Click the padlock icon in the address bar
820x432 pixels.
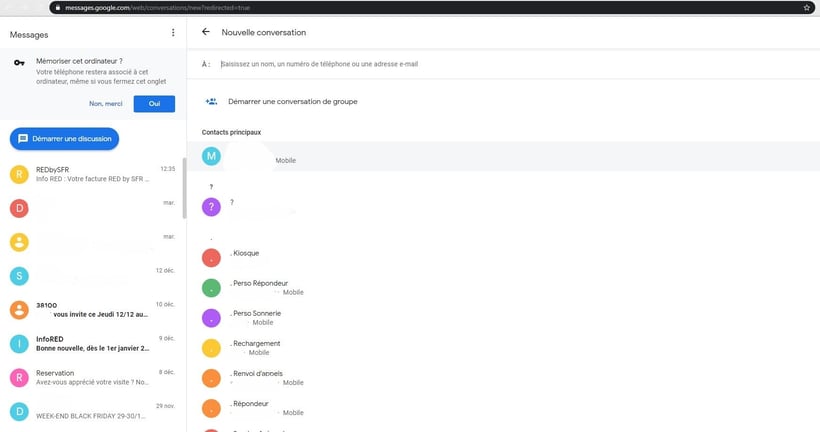(58, 8)
